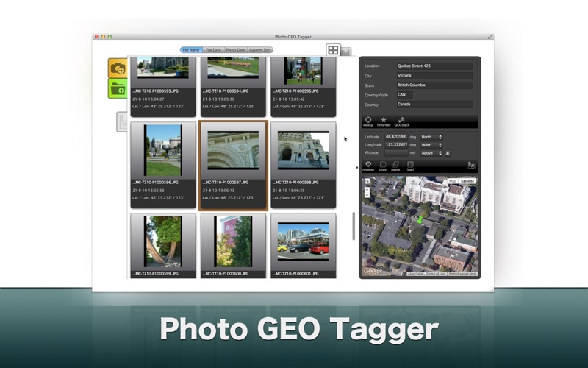Click the green pushpin on the map

pyautogui.click(x=419, y=219)
